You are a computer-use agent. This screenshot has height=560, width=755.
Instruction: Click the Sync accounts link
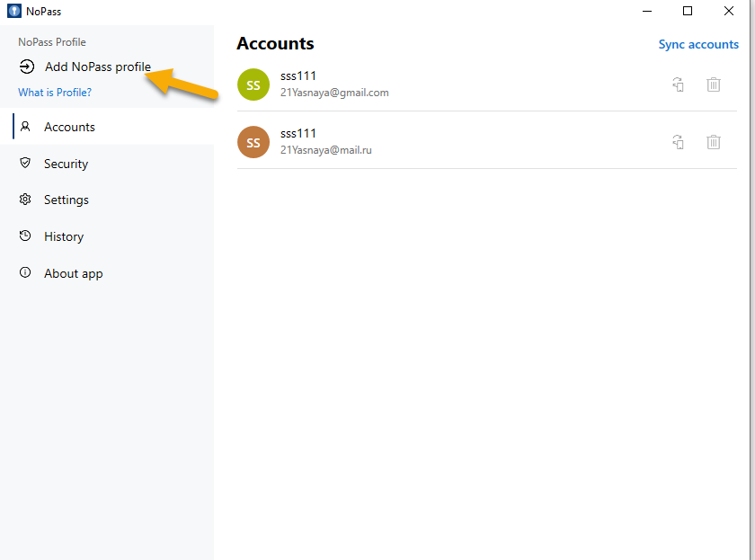[x=698, y=44]
